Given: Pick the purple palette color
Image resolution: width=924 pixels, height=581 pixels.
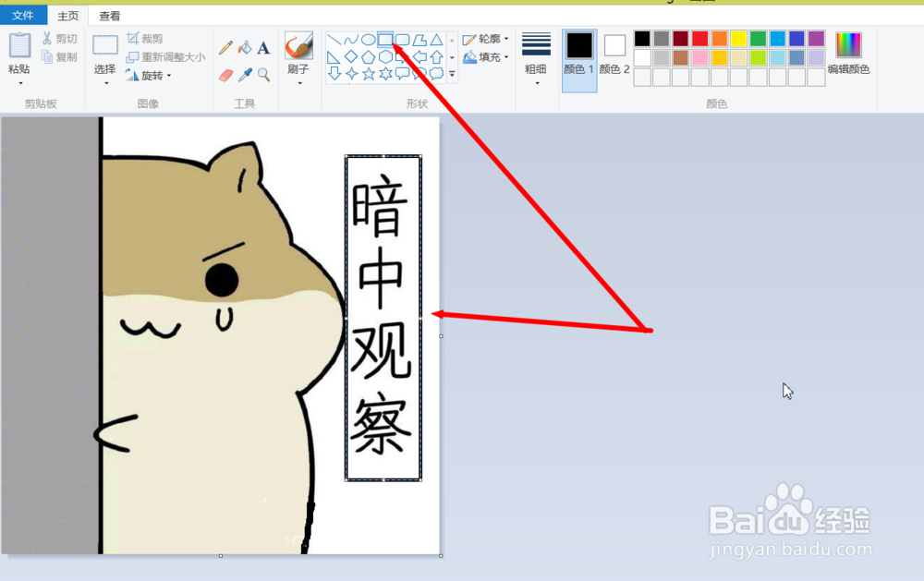Looking at the screenshot, I should point(816,39).
